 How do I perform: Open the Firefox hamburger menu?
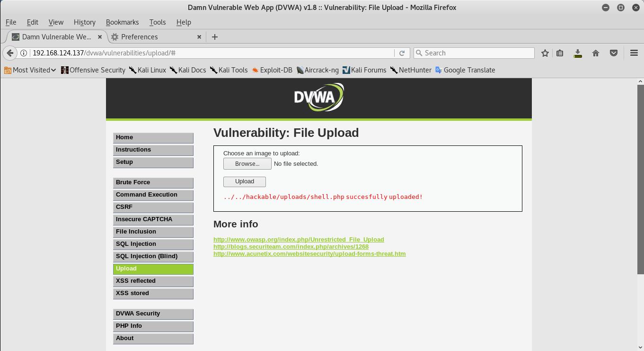[x=634, y=53]
